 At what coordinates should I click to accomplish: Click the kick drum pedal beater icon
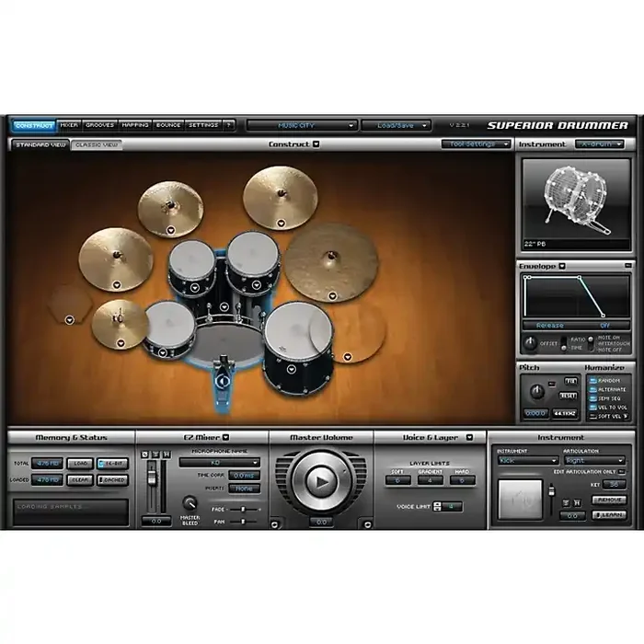coord(223,381)
